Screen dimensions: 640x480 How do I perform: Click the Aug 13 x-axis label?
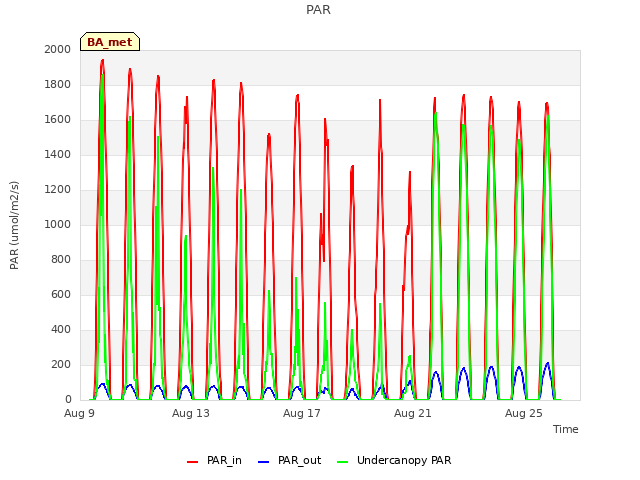click(191, 413)
